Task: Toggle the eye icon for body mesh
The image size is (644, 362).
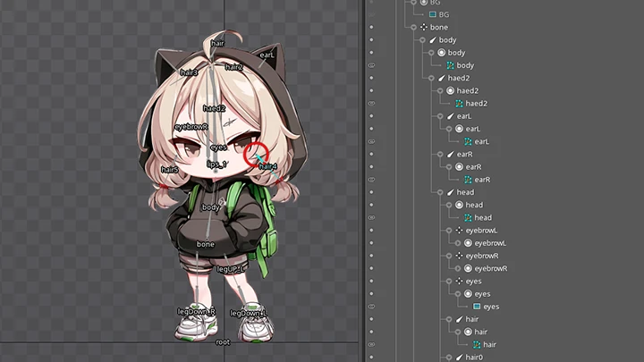Action: point(371,65)
